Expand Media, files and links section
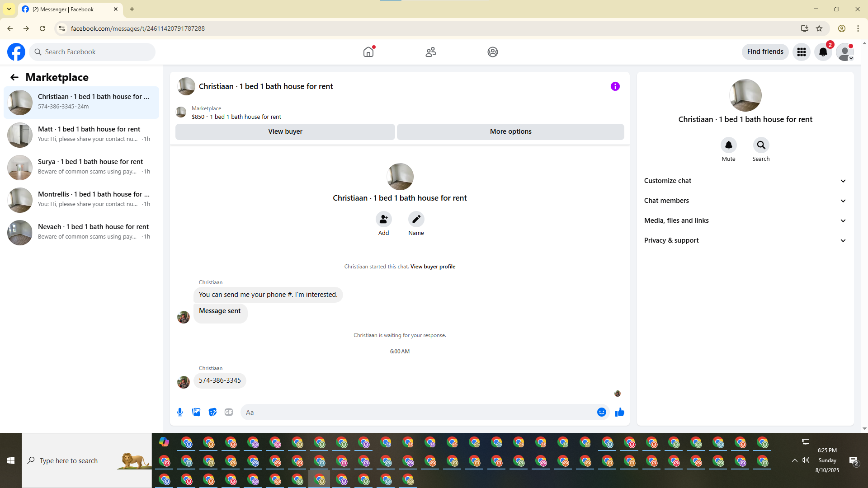868x488 pixels. tap(745, 221)
